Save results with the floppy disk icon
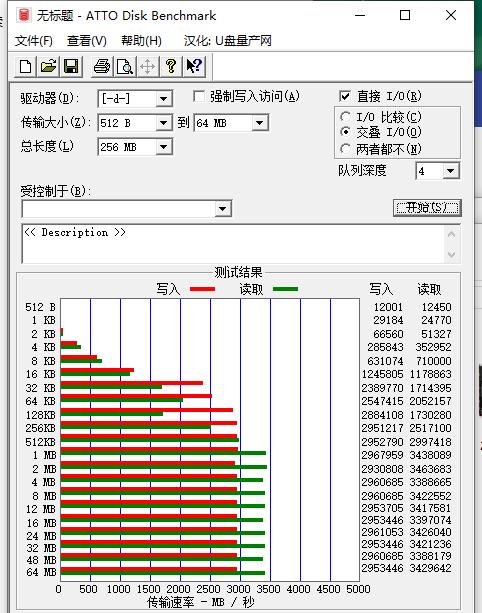482x613 pixels. coord(71,66)
